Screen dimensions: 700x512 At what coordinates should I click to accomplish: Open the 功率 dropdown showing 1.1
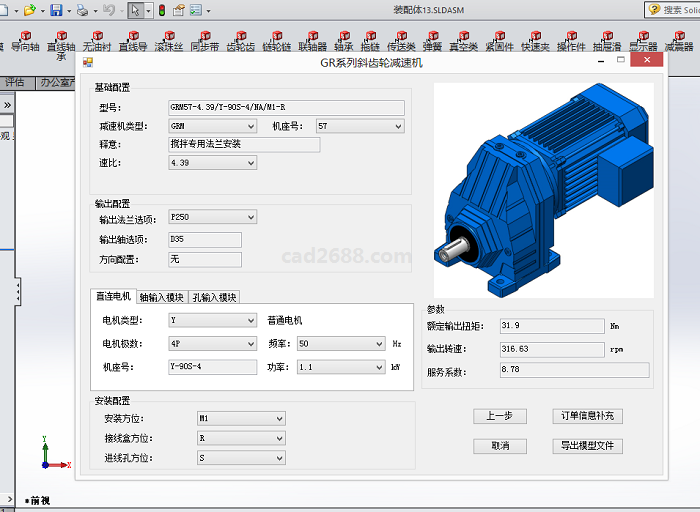coord(340,367)
